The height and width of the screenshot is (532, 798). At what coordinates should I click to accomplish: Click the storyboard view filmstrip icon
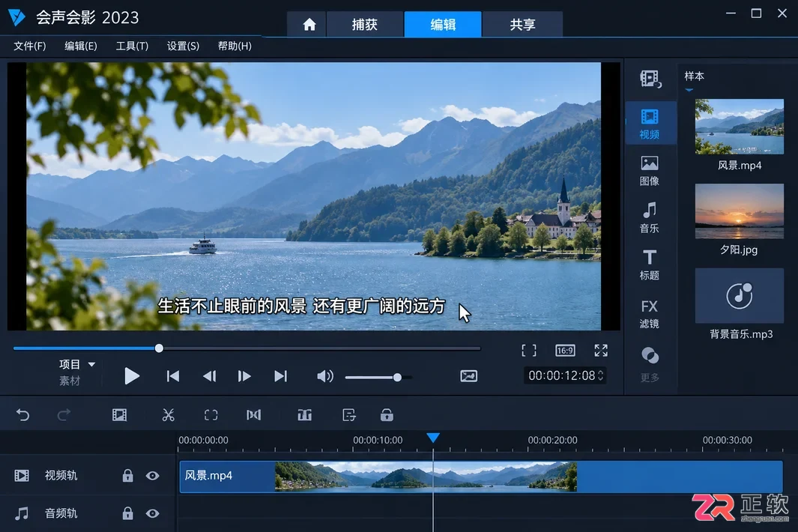coord(120,415)
